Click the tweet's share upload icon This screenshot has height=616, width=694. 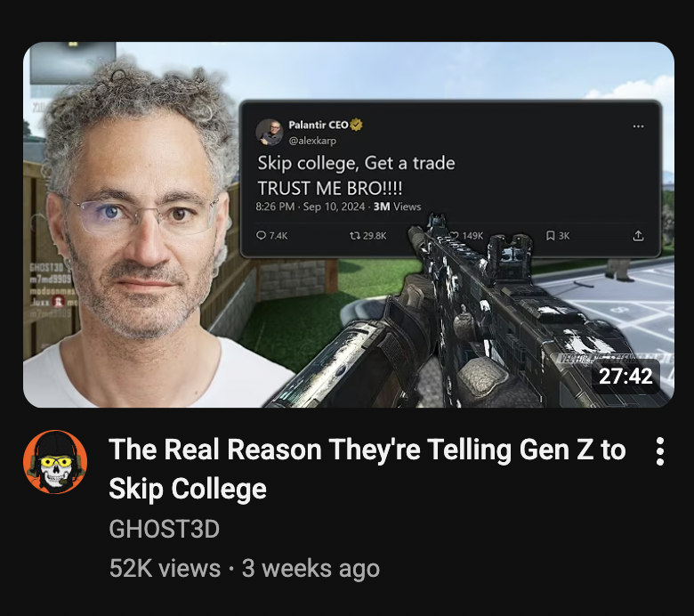pos(638,236)
